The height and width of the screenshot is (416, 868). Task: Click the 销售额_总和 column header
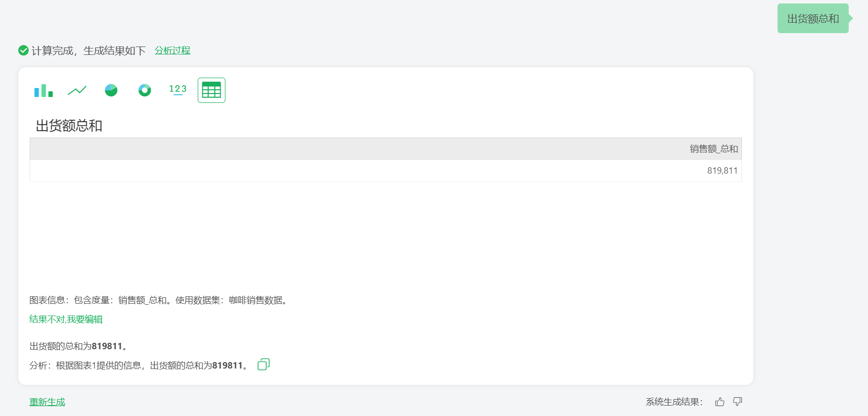click(714, 149)
